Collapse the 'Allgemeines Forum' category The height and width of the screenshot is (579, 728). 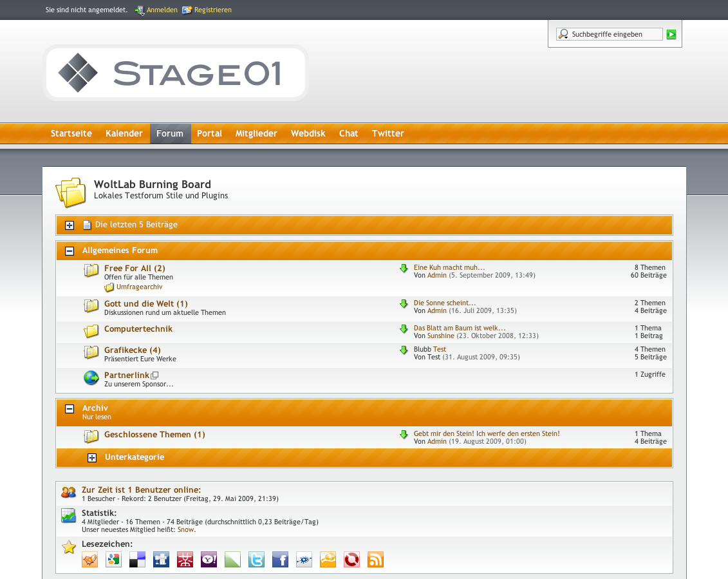click(x=70, y=251)
